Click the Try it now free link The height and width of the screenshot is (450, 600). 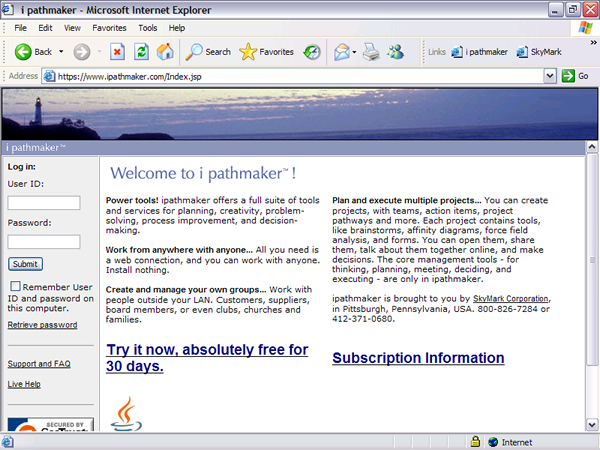(207, 358)
